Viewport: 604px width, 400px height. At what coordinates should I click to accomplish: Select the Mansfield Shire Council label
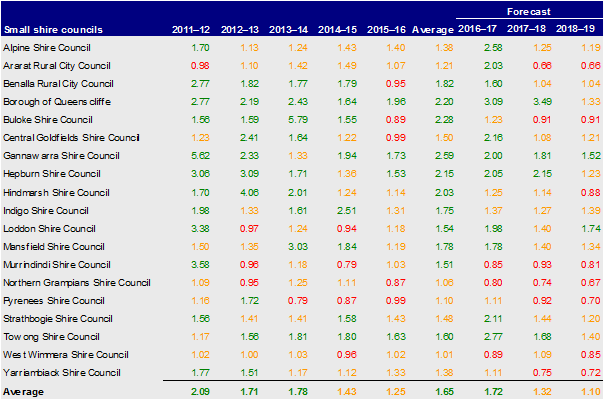pyautogui.click(x=54, y=247)
